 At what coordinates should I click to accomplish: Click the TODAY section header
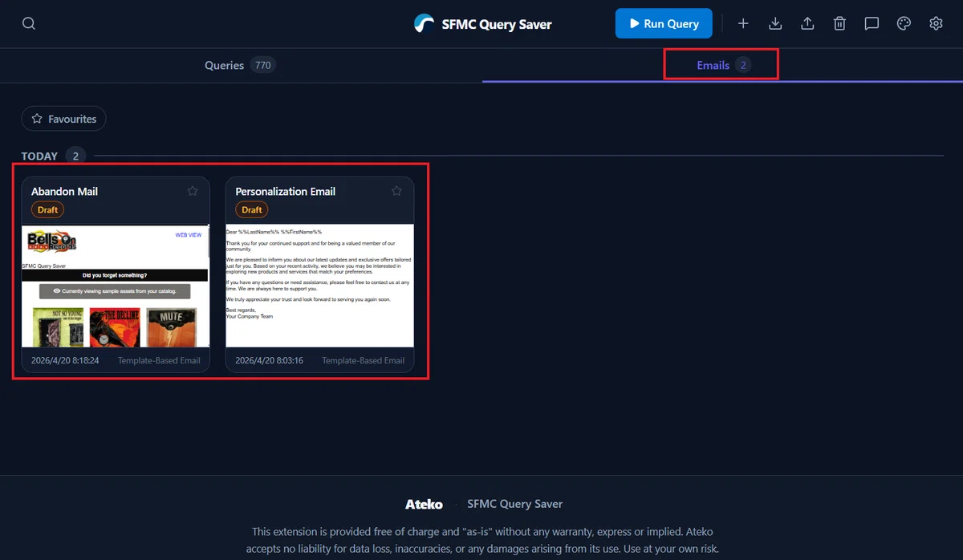(x=39, y=156)
